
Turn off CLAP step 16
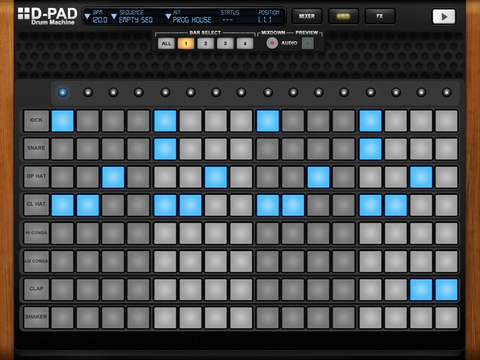446,289
